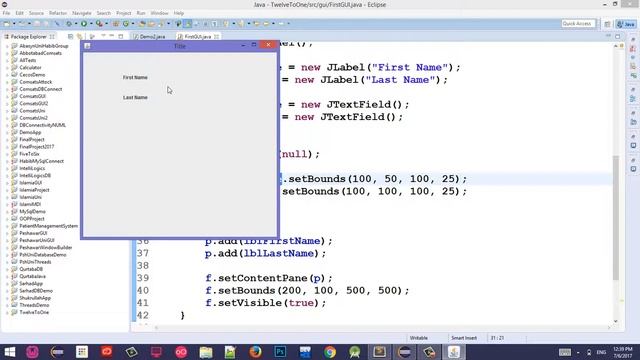Click the Writable status bar entry
640x360 pixels.
tap(419, 338)
